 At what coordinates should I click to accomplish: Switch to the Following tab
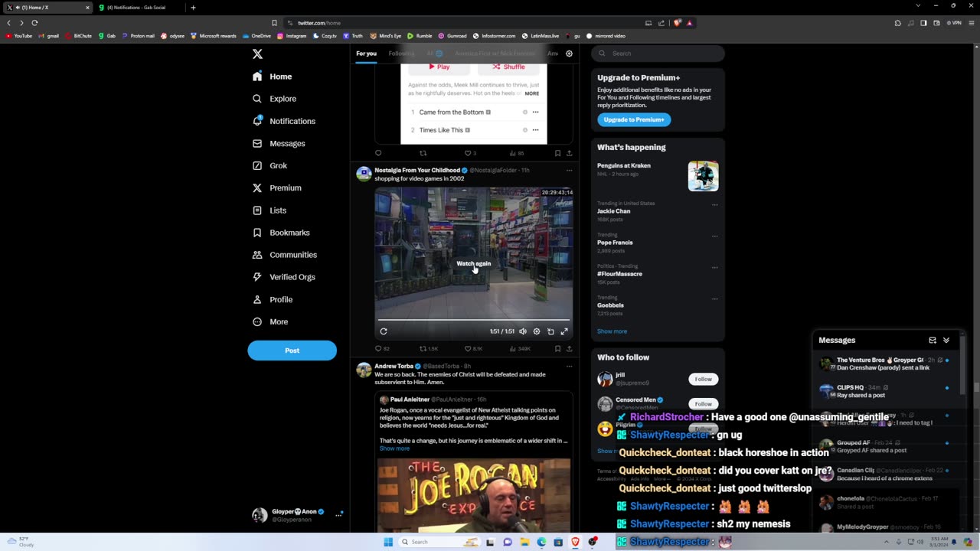pyautogui.click(x=400, y=54)
